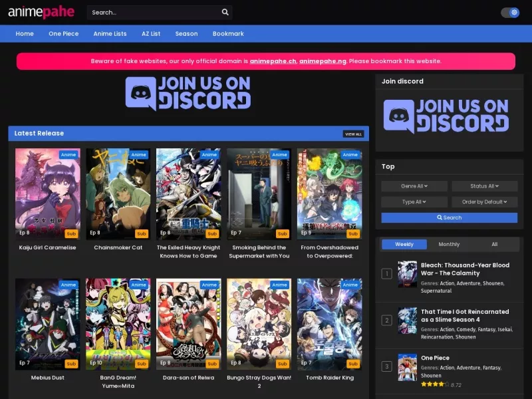The width and height of the screenshot is (532, 399).
Task: Click the rank 2 number box
Action: 387,321
